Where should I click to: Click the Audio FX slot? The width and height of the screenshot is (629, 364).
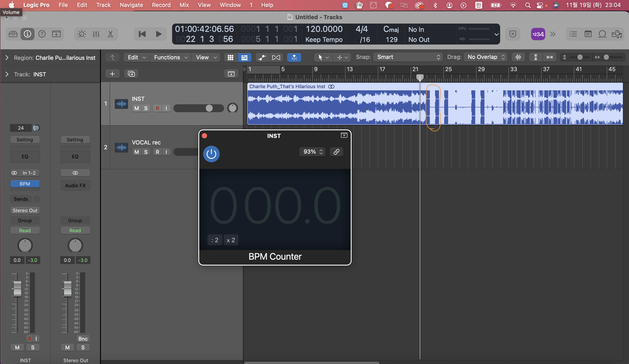tap(75, 185)
